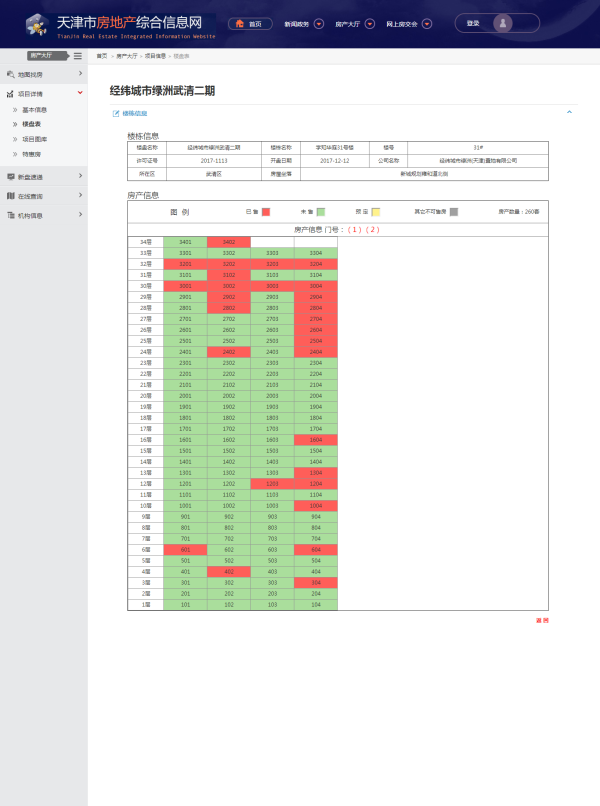
Task: Click sold unit 304 cell
Action: (x=316, y=583)
